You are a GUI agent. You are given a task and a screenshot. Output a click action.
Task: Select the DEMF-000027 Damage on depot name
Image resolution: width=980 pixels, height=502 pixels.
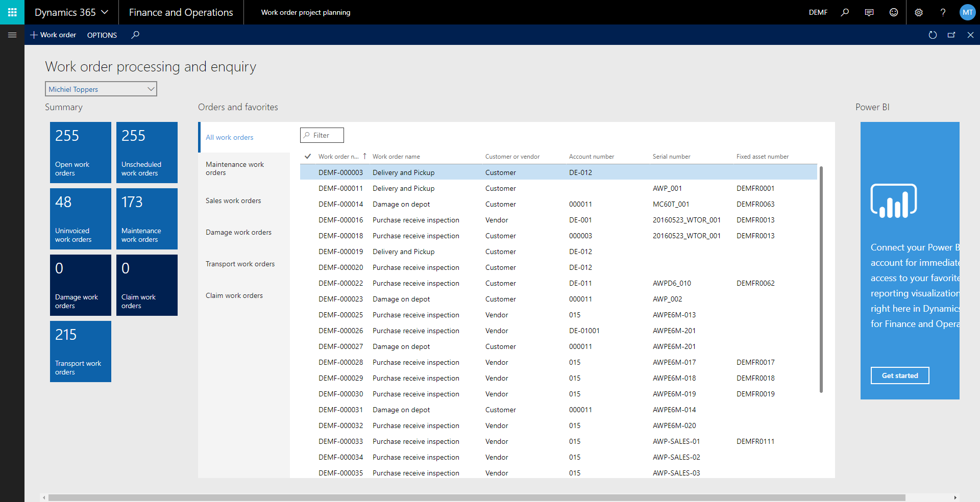(x=401, y=346)
